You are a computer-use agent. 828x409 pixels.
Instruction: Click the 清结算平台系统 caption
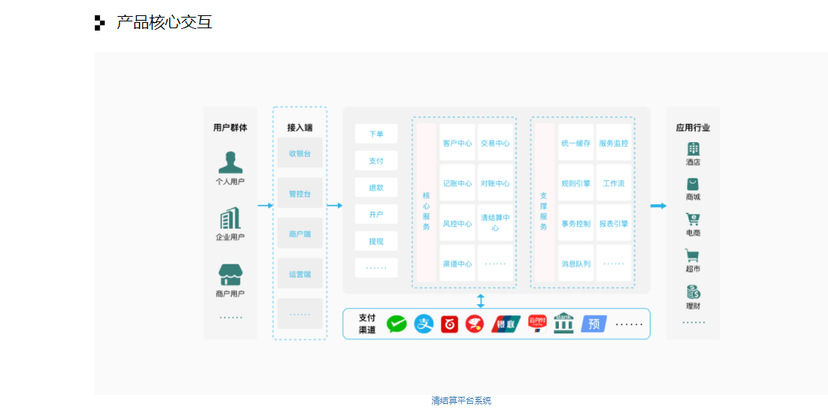pyautogui.click(x=462, y=401)
